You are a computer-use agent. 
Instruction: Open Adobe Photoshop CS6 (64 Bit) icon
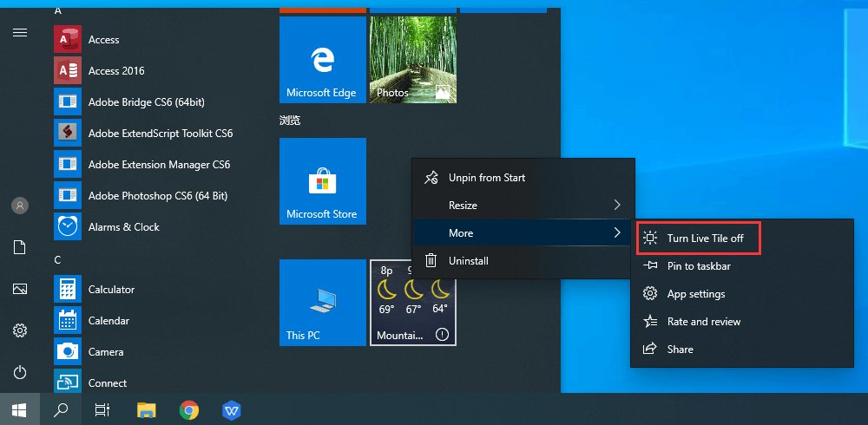(68, 195)
